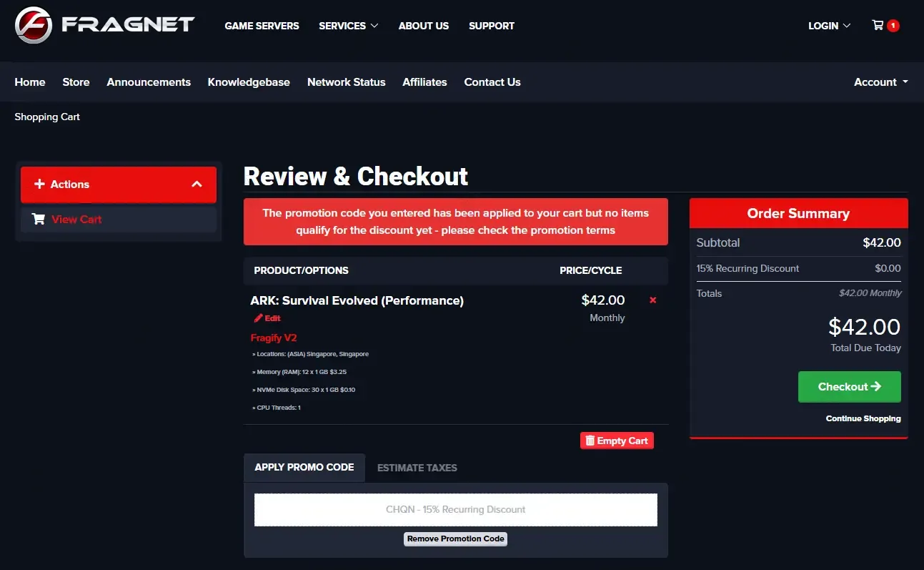The width and height of the screenshot is (924, 570).
Task: Check Network Status page
Action: [347, 82]
